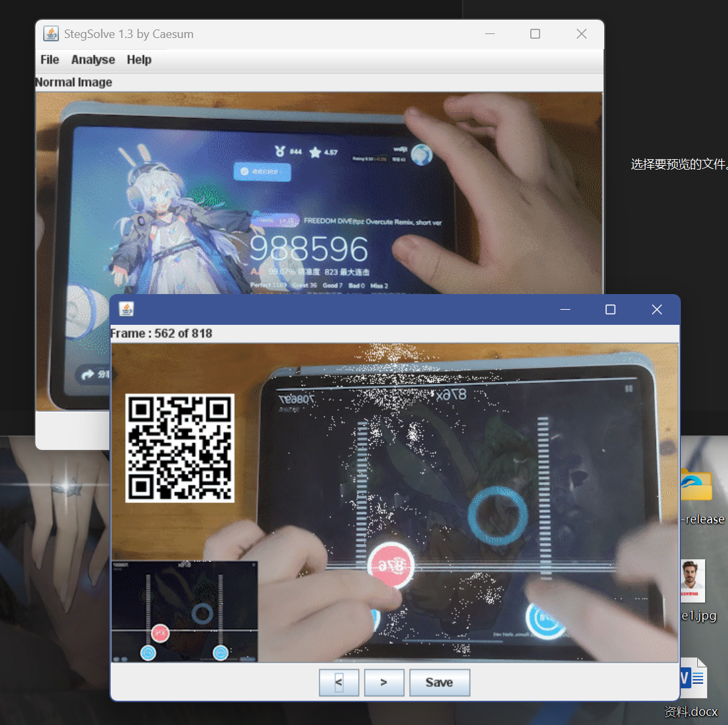Click the share arrow in the Normal Image

87,375
